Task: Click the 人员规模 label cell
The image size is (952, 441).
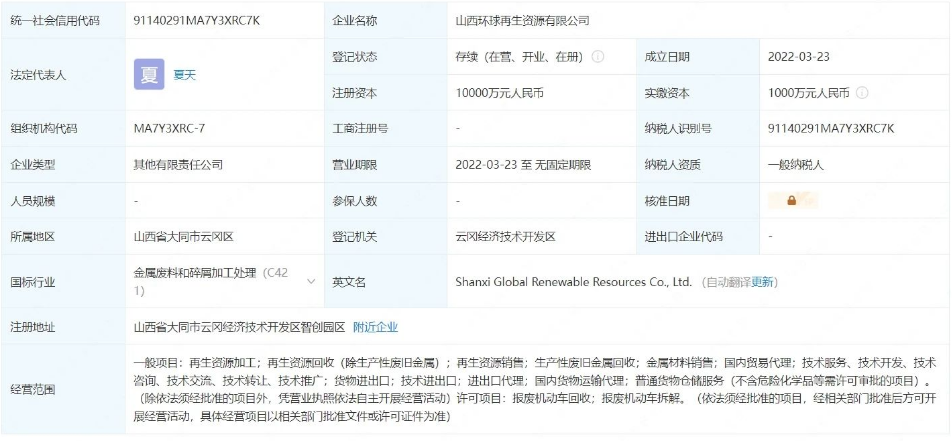Action: [63, 200]
